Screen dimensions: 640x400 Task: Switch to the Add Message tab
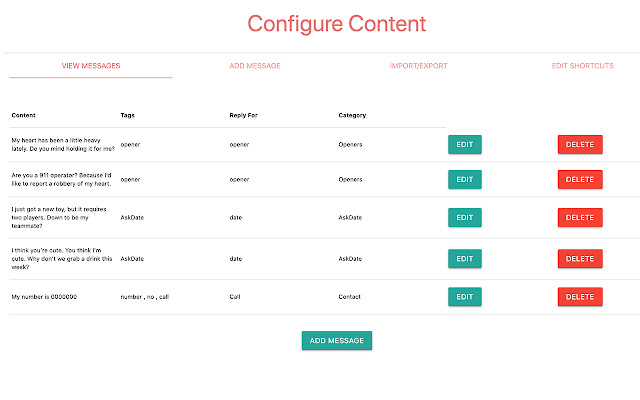tap(255, 66)
